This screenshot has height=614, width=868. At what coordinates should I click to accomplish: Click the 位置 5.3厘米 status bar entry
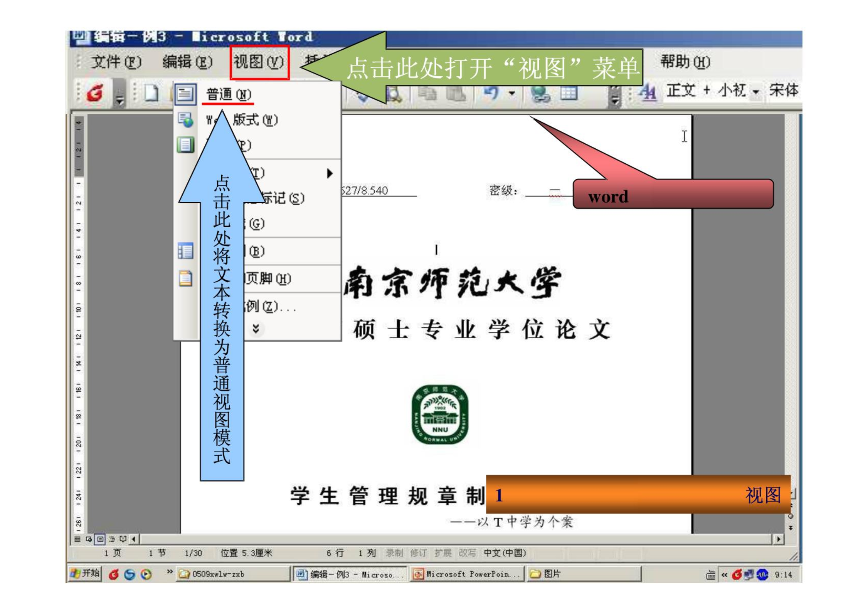[246, 553]
